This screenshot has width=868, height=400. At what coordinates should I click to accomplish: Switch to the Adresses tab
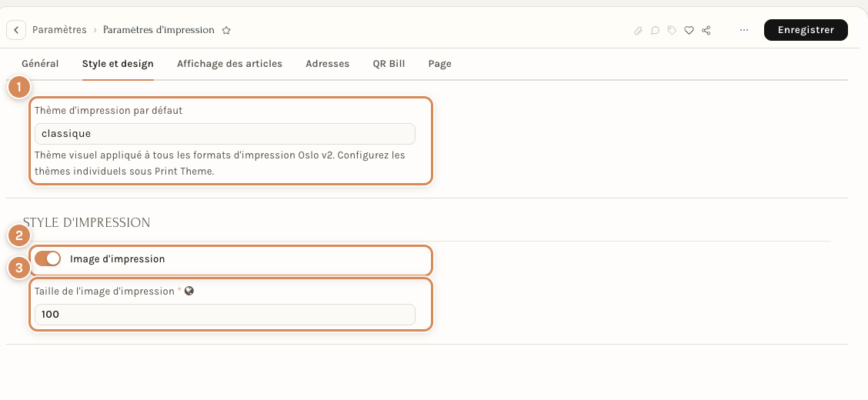click(x=327, y=64)
